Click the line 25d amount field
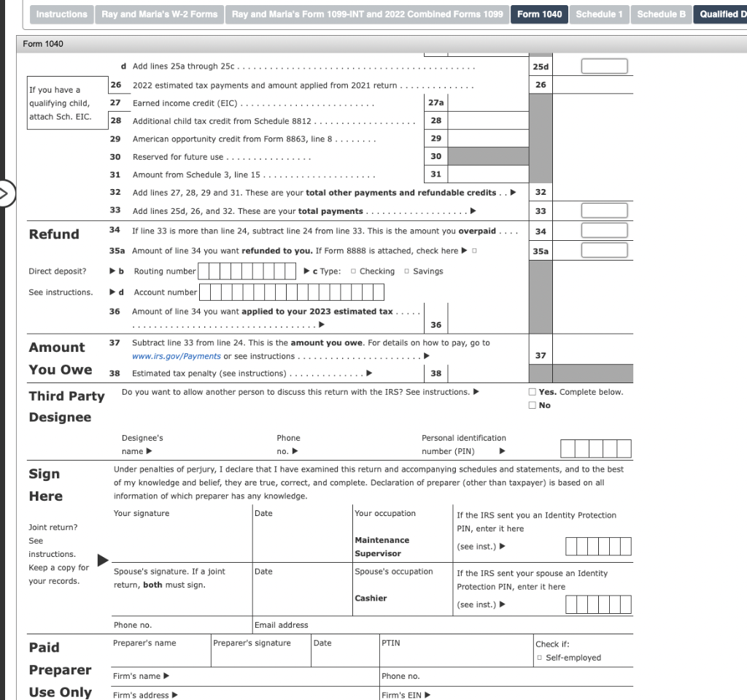 (x=603, y=65)
